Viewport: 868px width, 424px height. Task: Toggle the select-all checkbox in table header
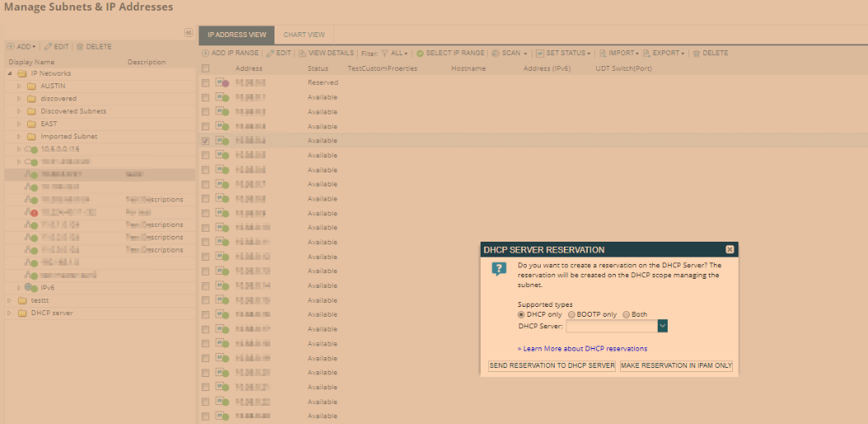point(206,68)
